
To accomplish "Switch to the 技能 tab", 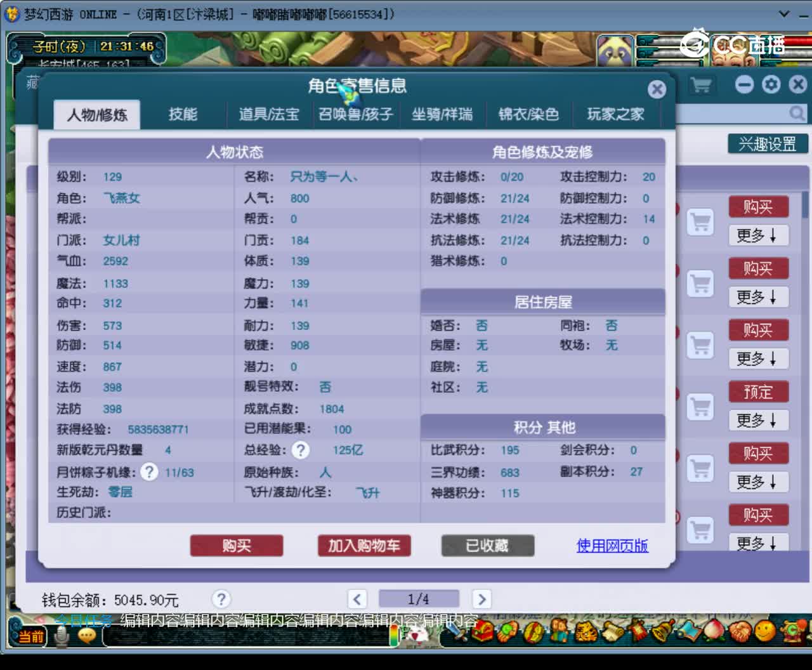I will pyautogui.click(x=183, y=114).
